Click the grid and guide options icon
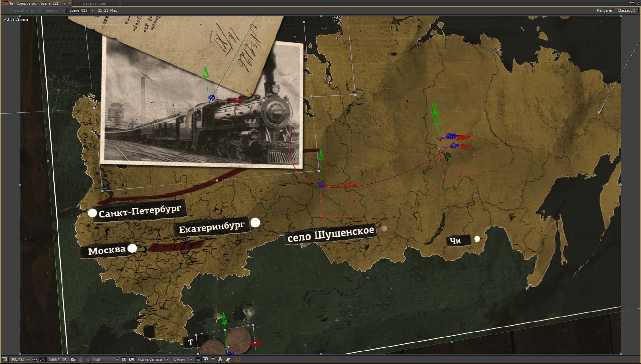This screenshot has height=364, width=641. 35,359
